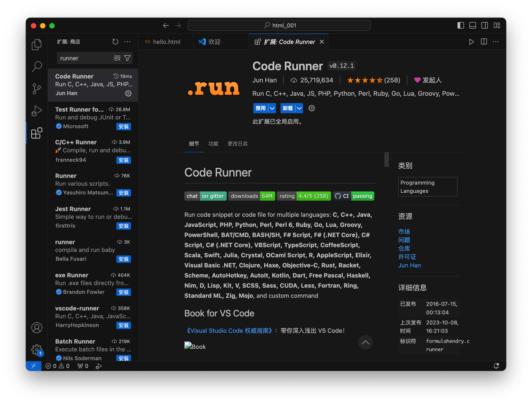Click the Programming Languages category
This screenshot has height=405, width=532.
[427, 187]
